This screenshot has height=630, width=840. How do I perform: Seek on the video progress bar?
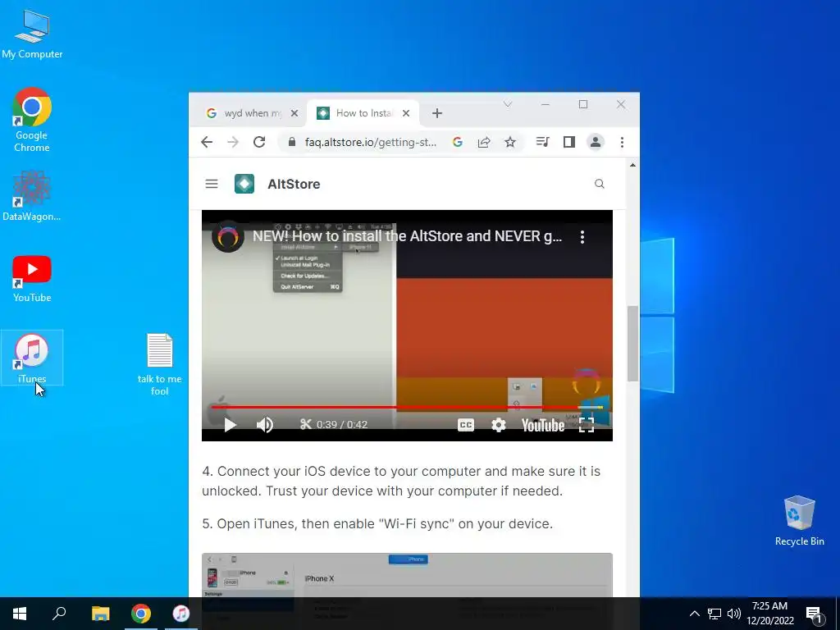407,407
